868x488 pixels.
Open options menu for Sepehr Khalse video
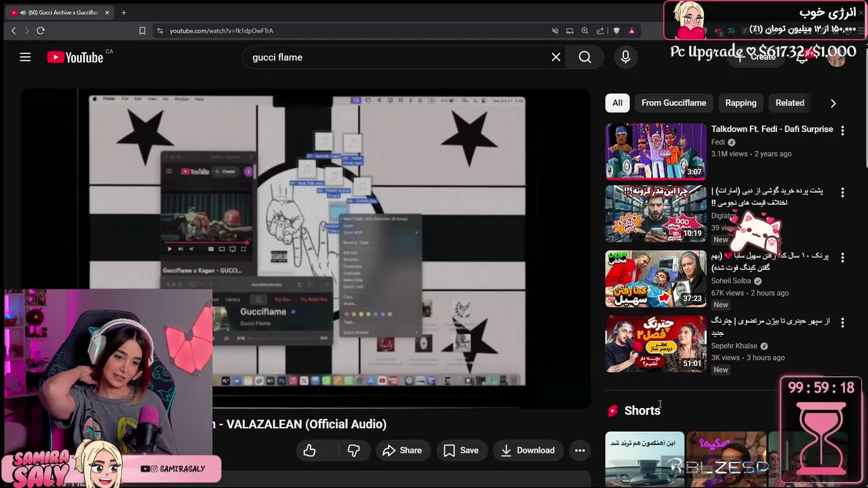pyautogui.click(x=842, y=323)
